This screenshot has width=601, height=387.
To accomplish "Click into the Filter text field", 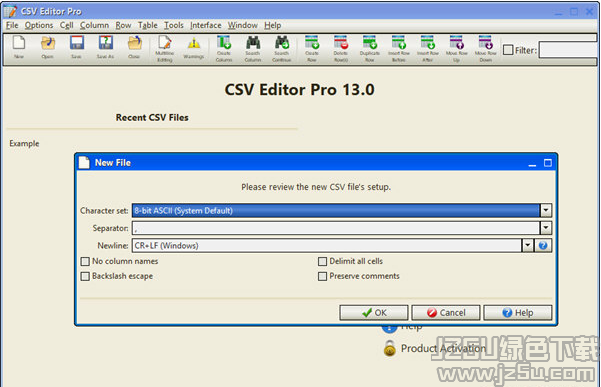I will 568,50.
